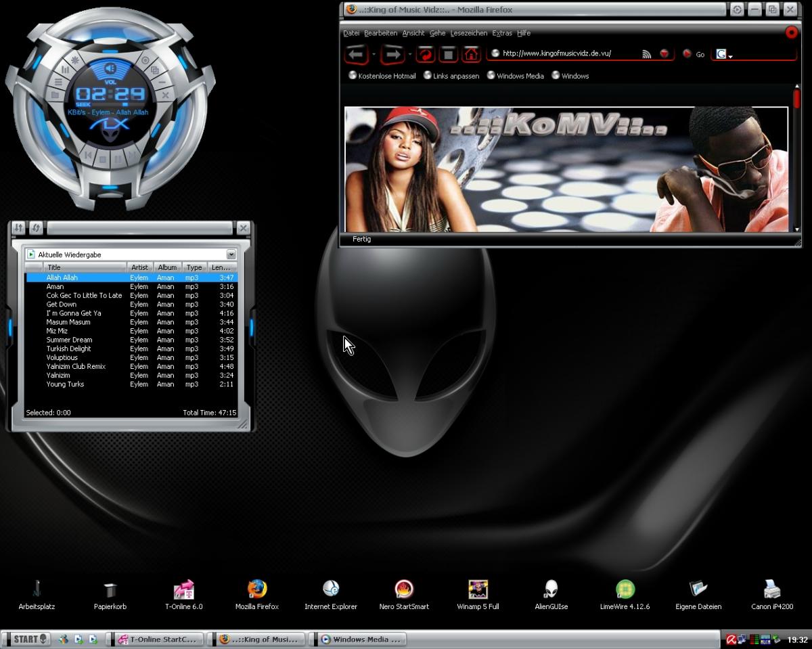The width and height of the screenshot is (812, 649).
Task: Pause playback in the media player
Action: tap(118, 160)
